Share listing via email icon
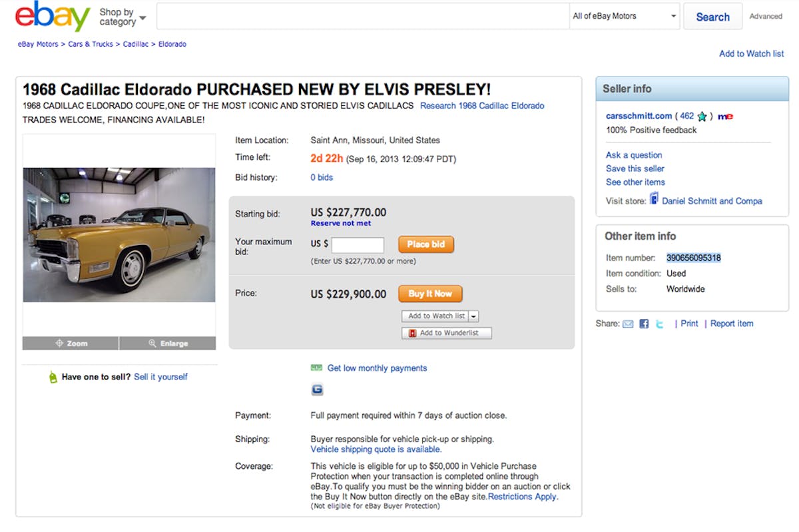 (628, 324)
